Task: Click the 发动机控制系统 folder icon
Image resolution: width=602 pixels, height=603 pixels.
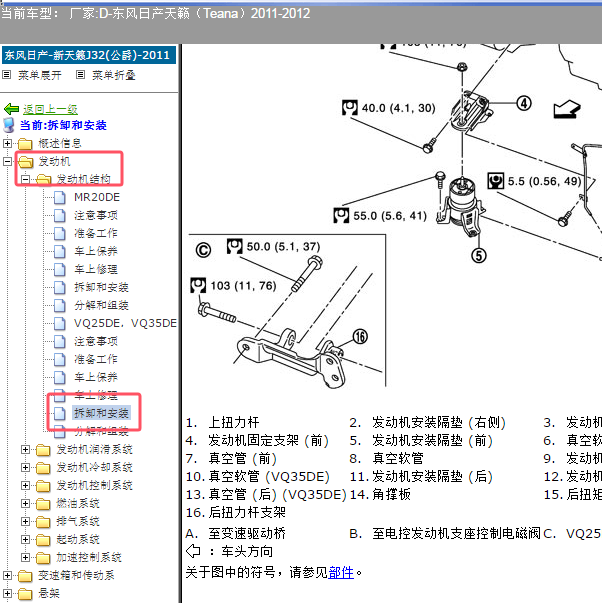Action: coord(43,486)
